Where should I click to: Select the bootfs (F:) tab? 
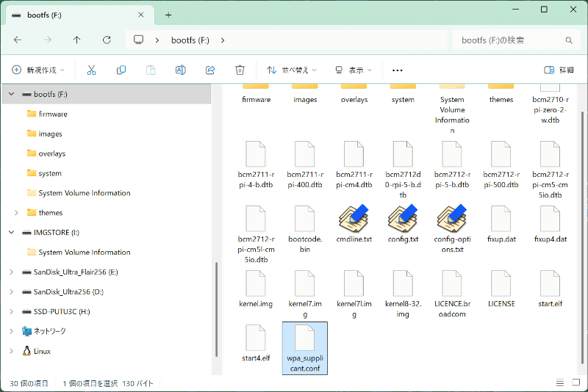[79, 15]
